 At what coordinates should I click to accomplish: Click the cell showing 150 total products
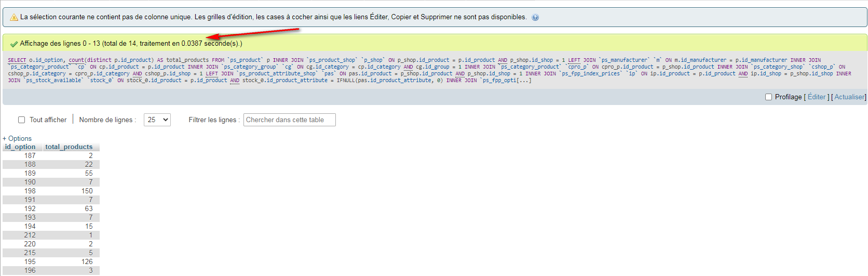(87, 191)
